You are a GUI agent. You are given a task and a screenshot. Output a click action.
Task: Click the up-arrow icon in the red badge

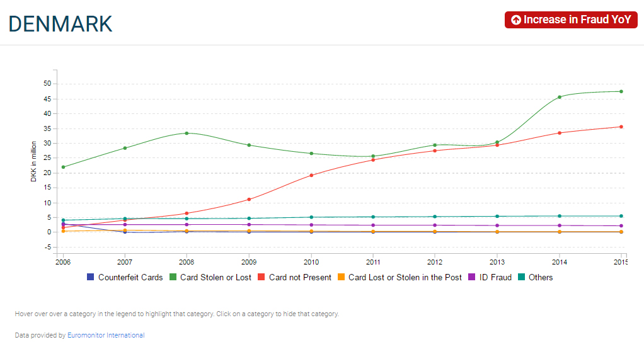click(x=516, y=20)
